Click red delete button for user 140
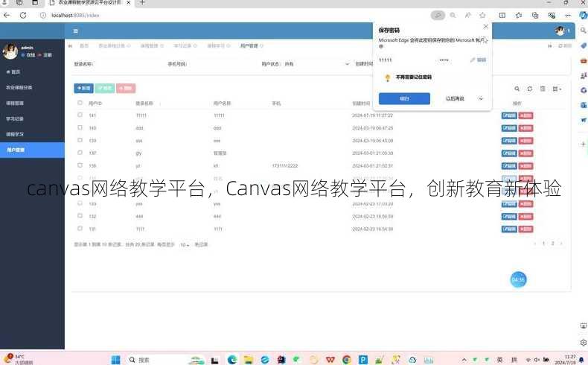This screenshot has width=588, height=365. click(525, 128)
